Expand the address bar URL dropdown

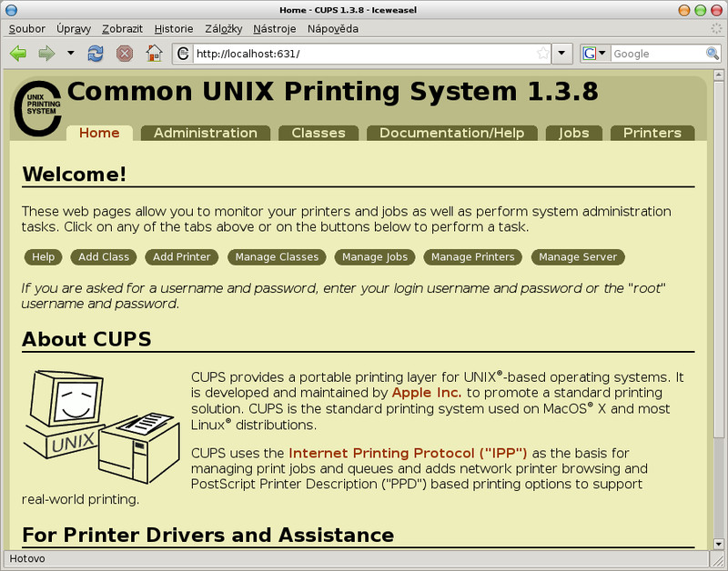tap(561, 54)
